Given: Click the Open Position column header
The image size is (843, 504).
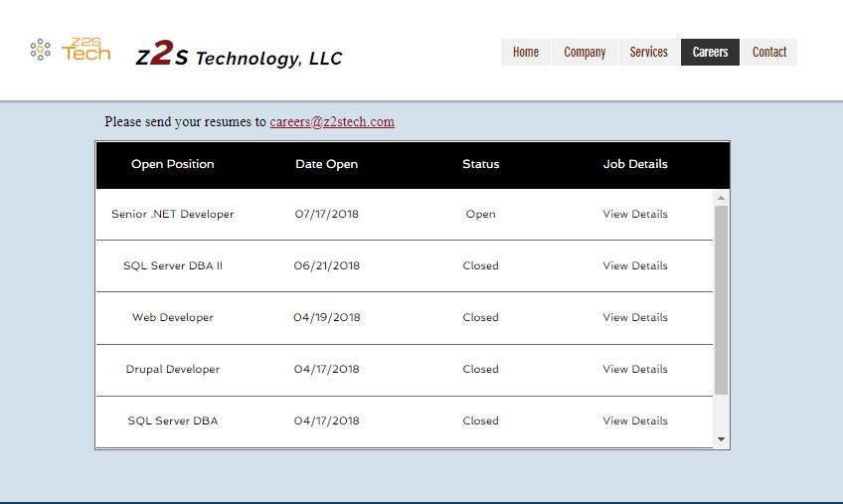Looking at the screenshot, I should pyautogui.click(x=173, y=164).
